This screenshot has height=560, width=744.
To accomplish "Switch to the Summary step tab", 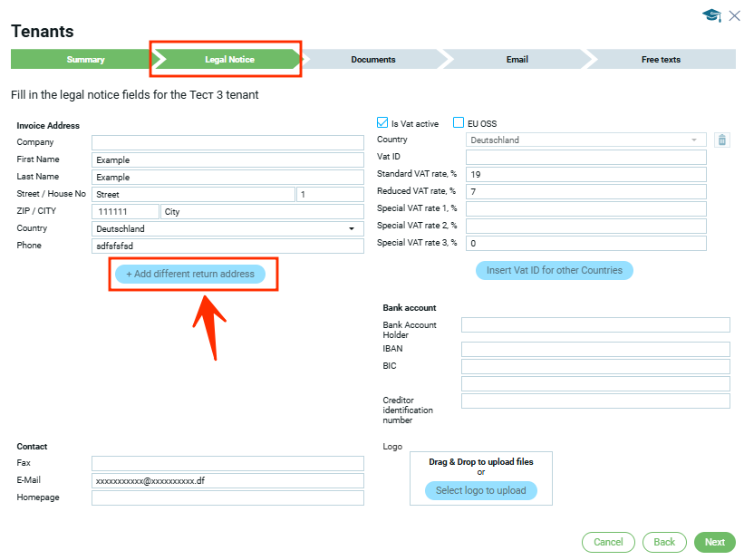I will (85, 60).
